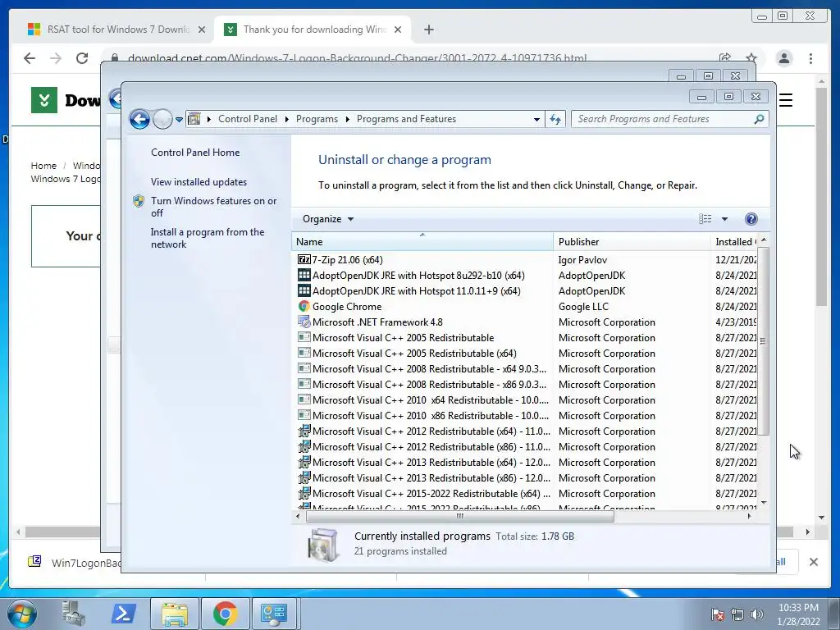Click Google LLC publisher cell

pos(583,307)
